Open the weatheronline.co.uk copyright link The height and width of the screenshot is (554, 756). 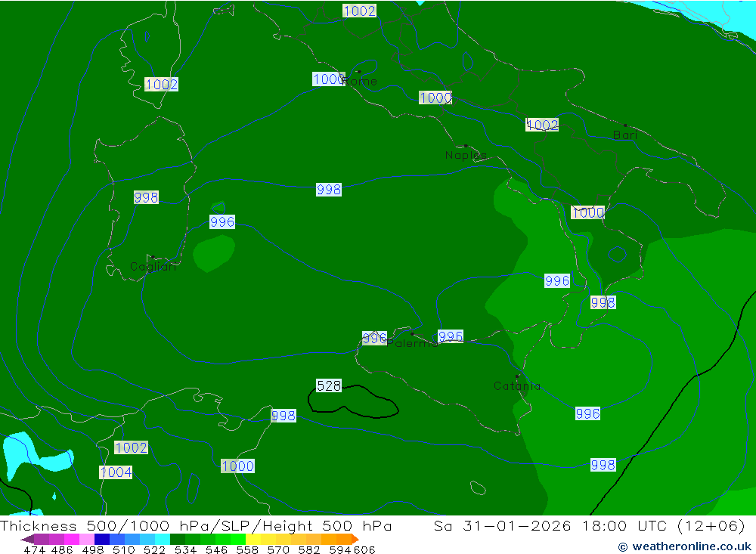(x=685, y=546)
